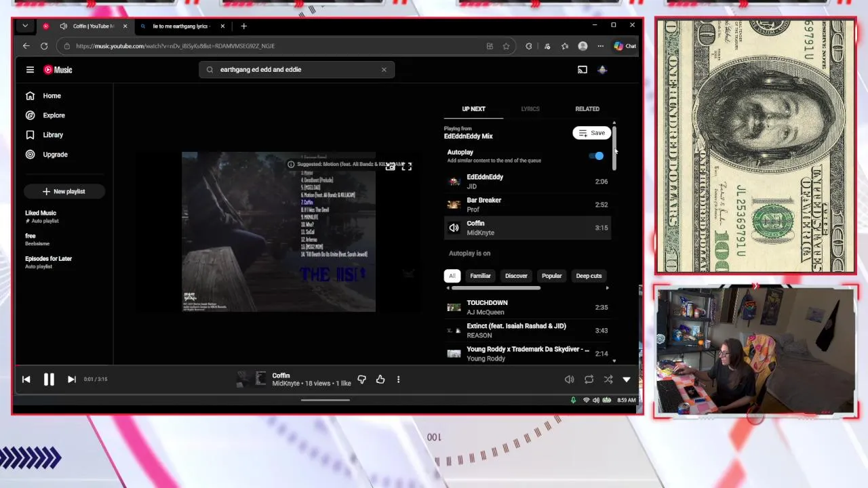The height and width of the screenshot is (488, 868).
Task: Play Young Roddy x Trademark Da Skydiver track
Action: [x=528, y=354]
